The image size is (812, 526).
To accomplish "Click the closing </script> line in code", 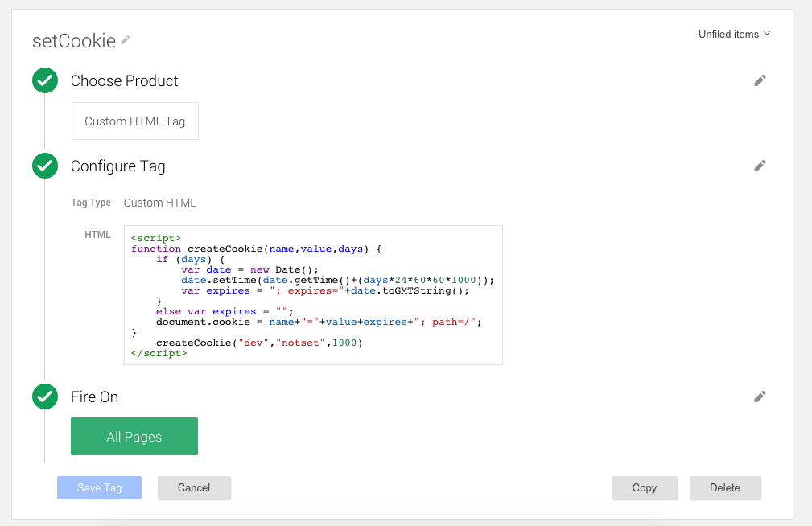I will 159,353.
